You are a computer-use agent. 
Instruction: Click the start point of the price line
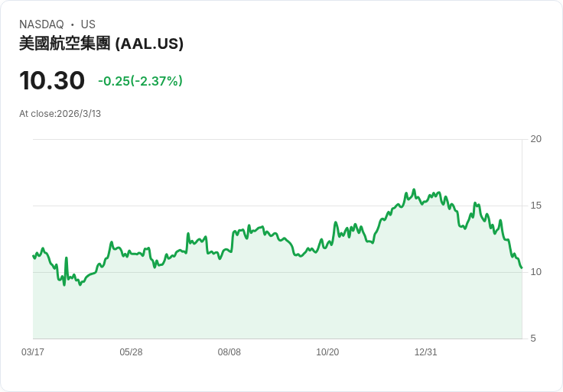(33, 256)
